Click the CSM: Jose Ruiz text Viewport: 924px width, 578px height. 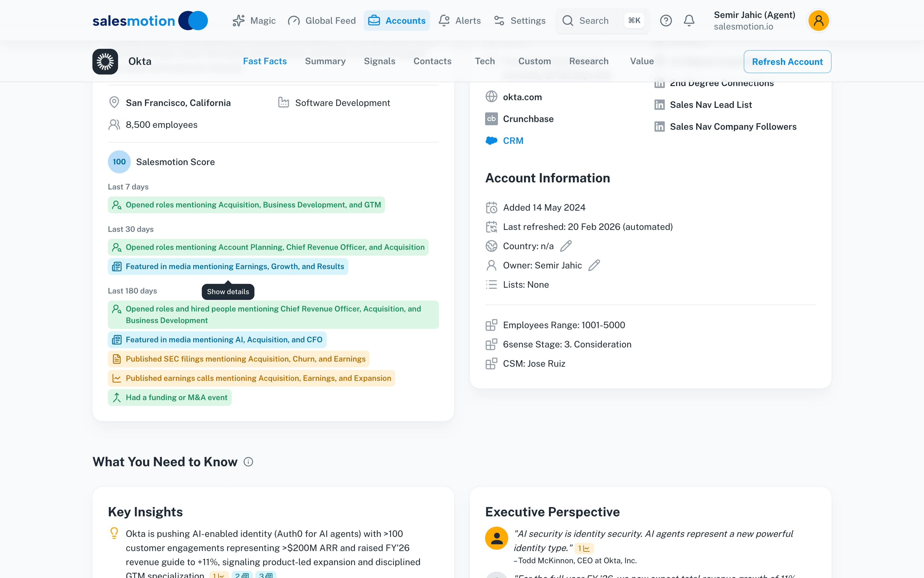point(534,363)
